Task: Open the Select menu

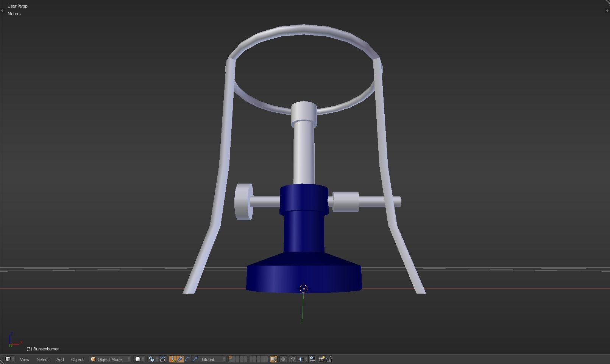Action: pos(43,359)
